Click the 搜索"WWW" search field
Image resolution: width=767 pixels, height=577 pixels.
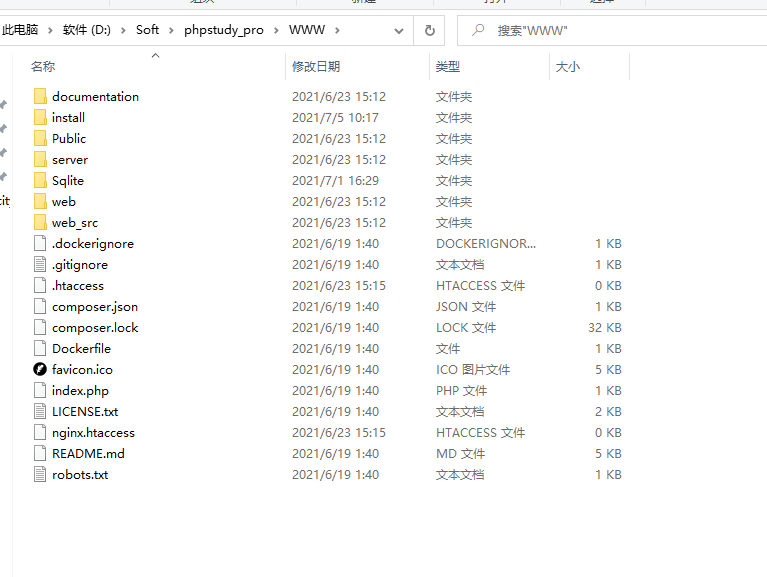611,30
